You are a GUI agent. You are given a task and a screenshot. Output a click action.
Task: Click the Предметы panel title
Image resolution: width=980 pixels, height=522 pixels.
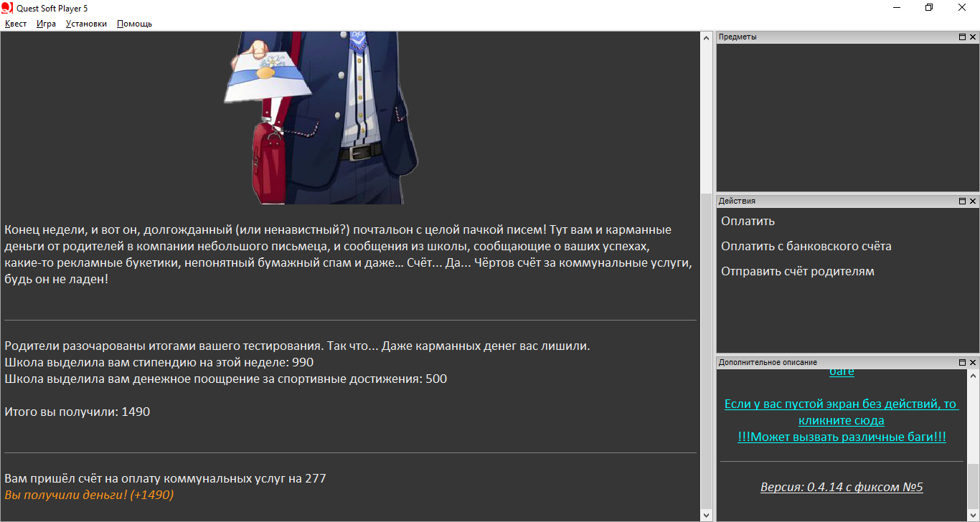tap(738, 37)
